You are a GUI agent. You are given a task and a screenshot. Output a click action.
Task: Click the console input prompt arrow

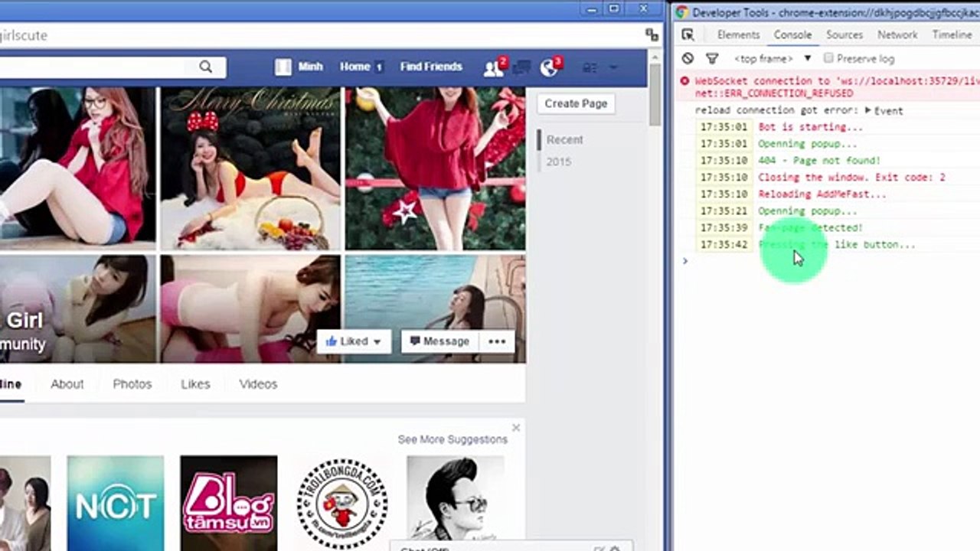pos(685,261)
